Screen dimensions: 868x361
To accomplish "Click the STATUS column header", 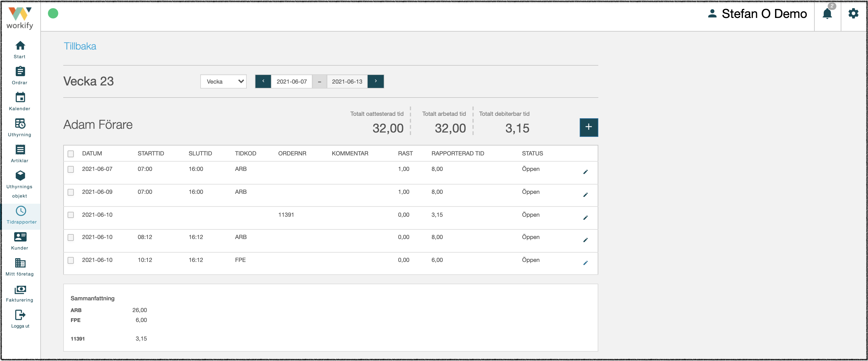I will coord(532,154).
